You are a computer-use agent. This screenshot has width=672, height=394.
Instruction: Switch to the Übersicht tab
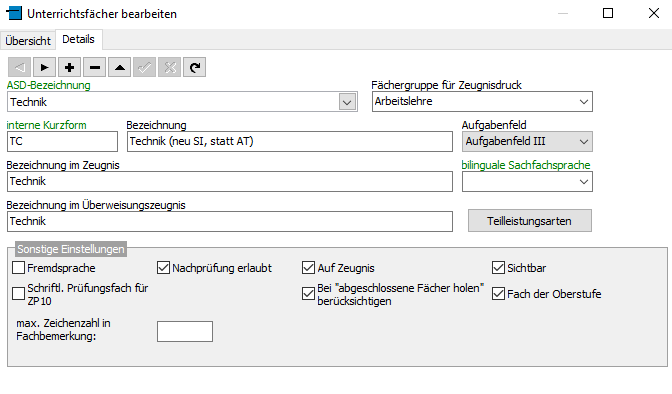28,41
